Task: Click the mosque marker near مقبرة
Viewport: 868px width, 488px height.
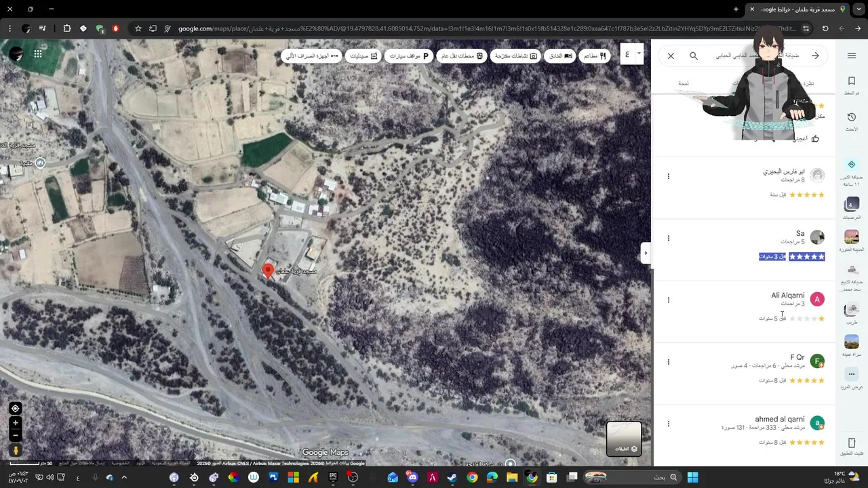Action: tap(40, 163)
